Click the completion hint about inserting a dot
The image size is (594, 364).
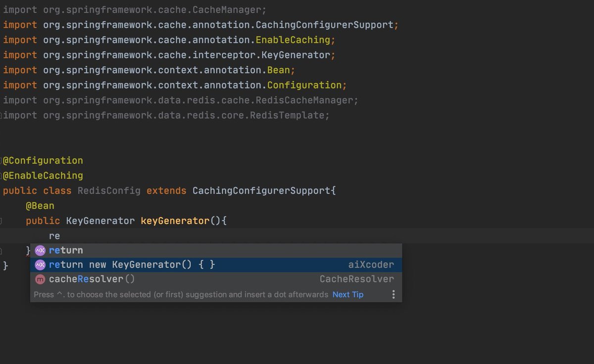coord(181,295)
